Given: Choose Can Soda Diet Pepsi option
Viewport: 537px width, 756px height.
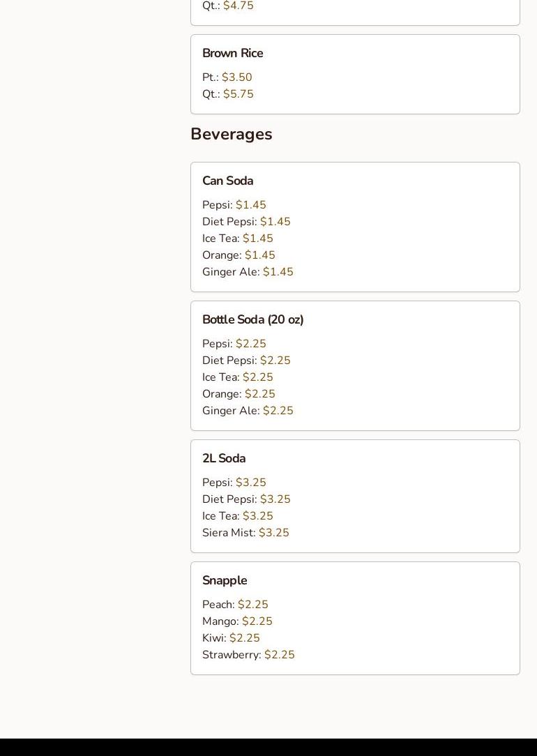Looking at the screenshot, I should [x=246, y=222].
